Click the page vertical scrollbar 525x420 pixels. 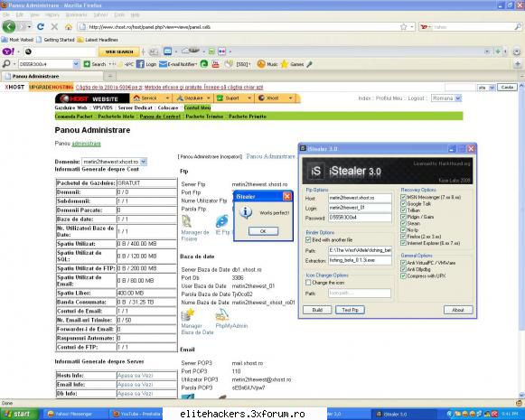point(521,240)
